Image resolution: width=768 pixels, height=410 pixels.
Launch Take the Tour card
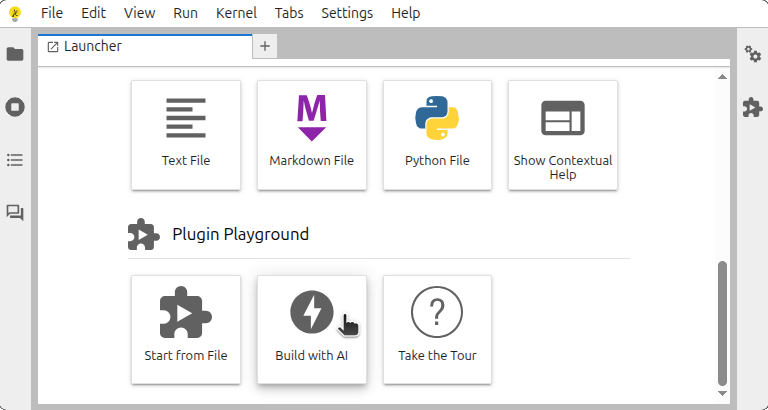[x=437, y=330]
